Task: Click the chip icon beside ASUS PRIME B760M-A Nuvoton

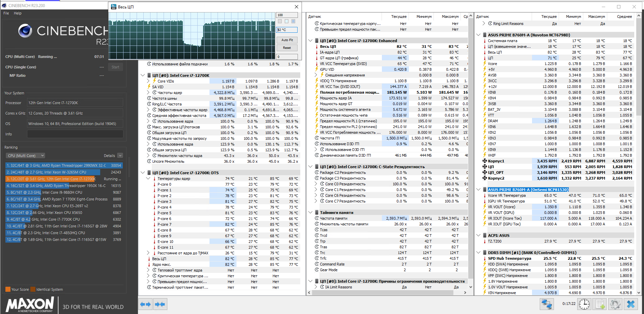Action: pos(485,35)
